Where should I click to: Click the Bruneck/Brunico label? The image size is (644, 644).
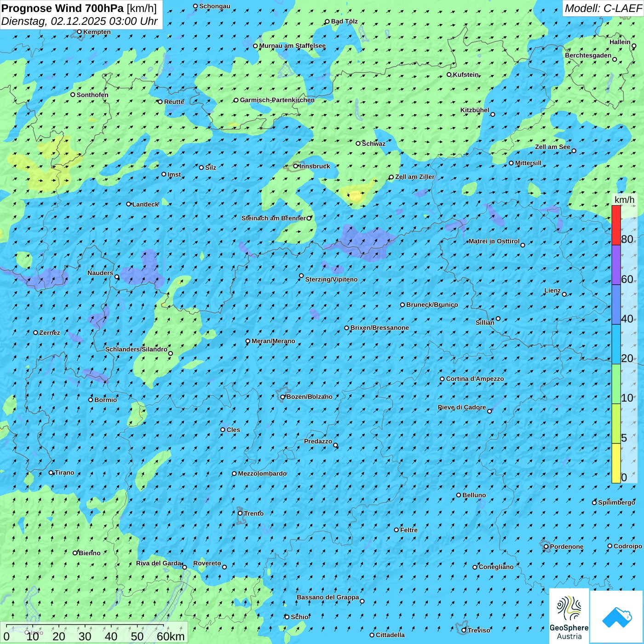[432, 305]
